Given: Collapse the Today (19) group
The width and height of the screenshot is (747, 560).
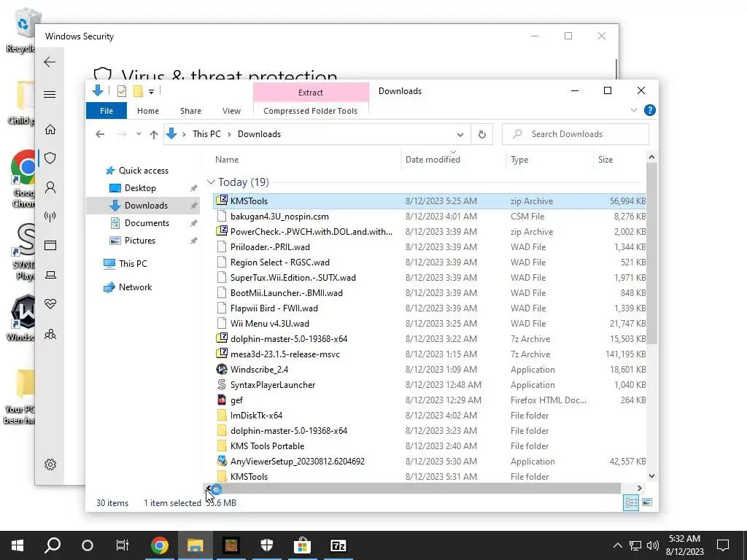Looking at the screenshot, I should 211,182.
